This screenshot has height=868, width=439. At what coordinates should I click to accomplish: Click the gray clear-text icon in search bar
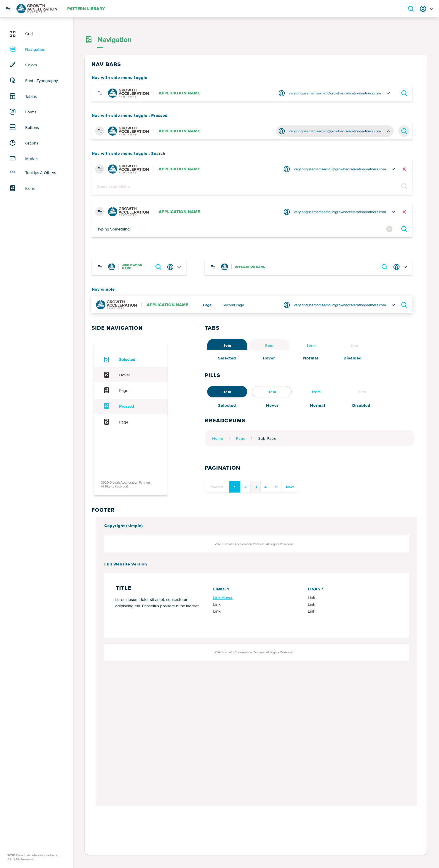(x=389, y=229)
